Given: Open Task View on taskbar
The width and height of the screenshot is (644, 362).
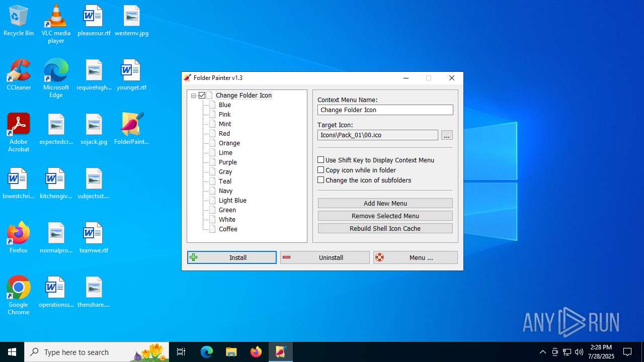Looking at the screenshot, I should coord(182,352).
